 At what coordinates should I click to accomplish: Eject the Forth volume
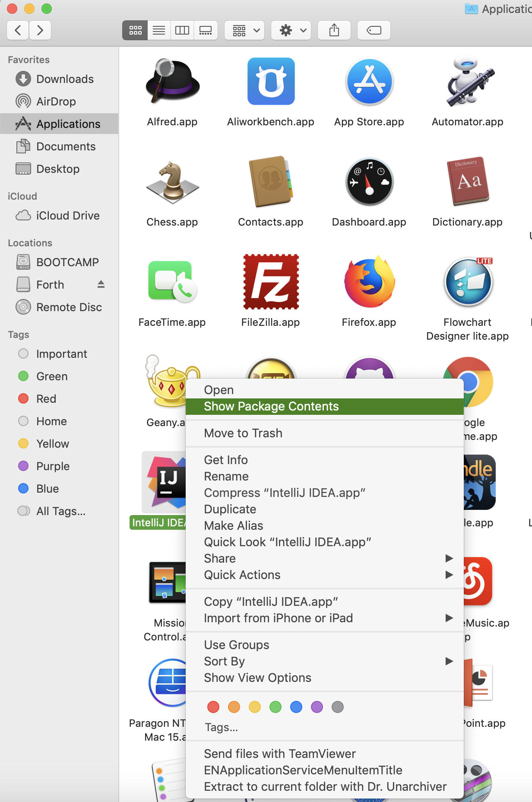click(x=101, y=284)
